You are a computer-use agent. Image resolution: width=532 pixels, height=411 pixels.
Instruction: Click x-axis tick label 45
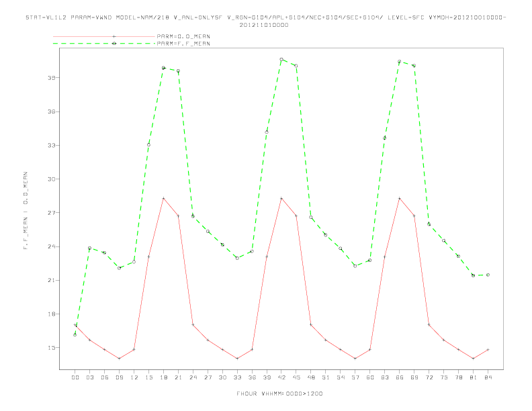[x=296, y=377]
